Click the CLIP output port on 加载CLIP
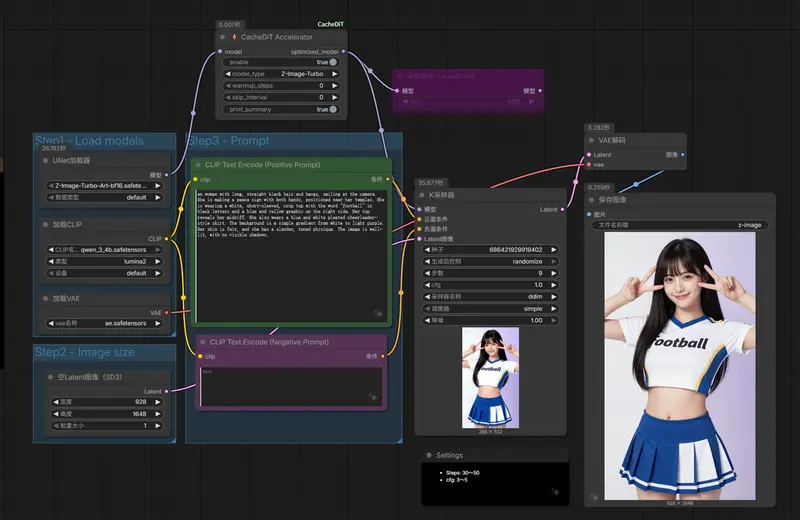 [x=166, y=239]
